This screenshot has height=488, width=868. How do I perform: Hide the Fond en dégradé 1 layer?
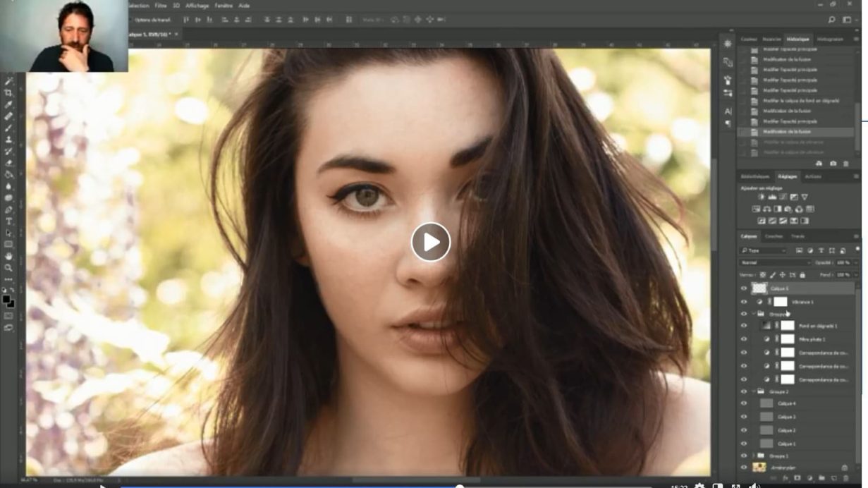pyautogui.click(x=744, y=326)
